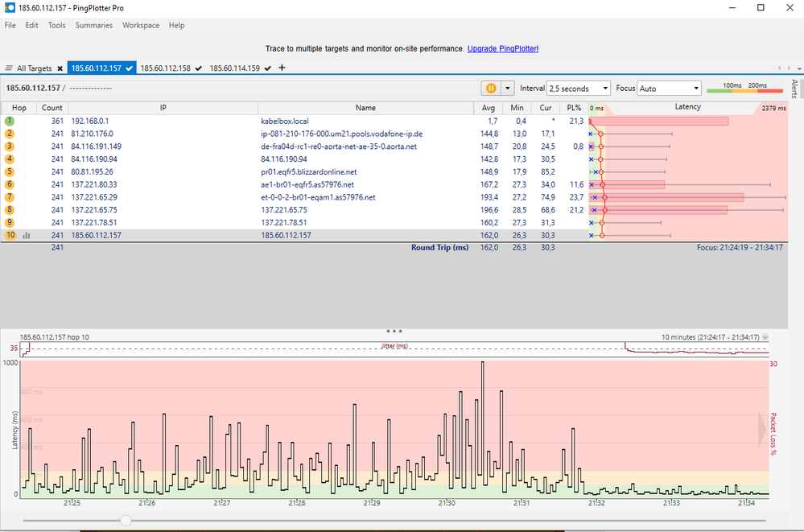This screenshot has width=804, height=532.
Task: Click the hop 1 green circle icon
Action: [10, 121]
